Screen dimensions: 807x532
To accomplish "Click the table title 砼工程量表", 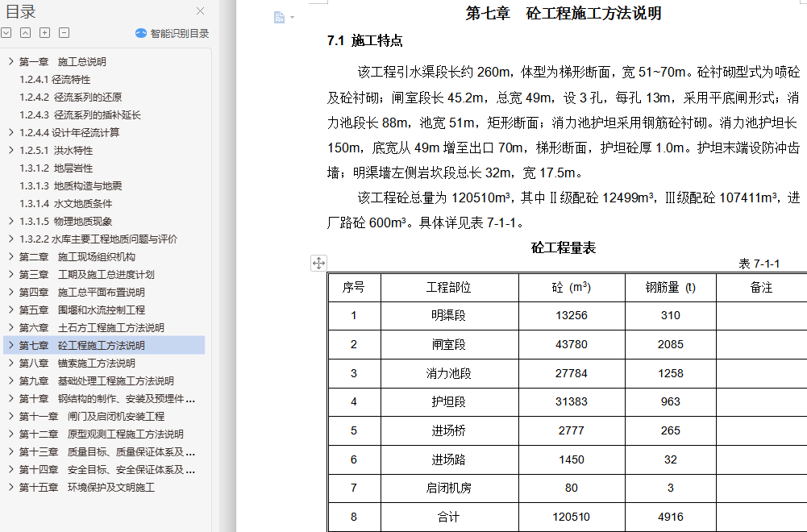I will [564, 248].
